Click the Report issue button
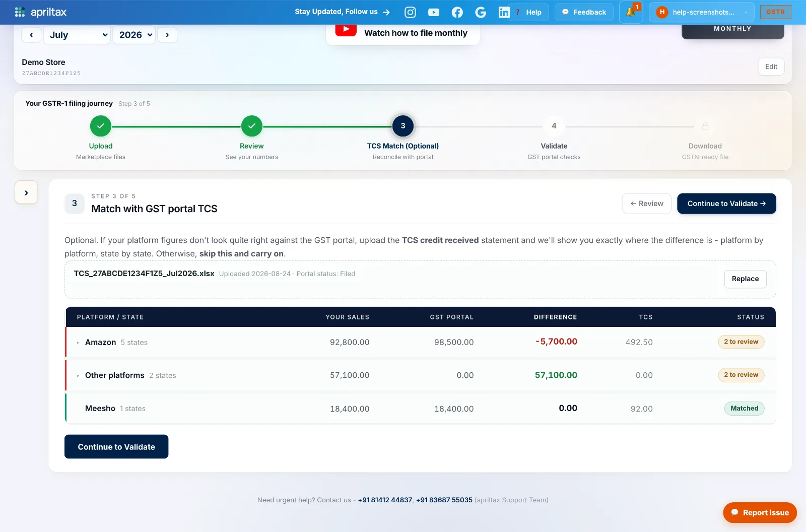Image resolution: width=806 pixels, height=532 pixels. click(760, 513)
